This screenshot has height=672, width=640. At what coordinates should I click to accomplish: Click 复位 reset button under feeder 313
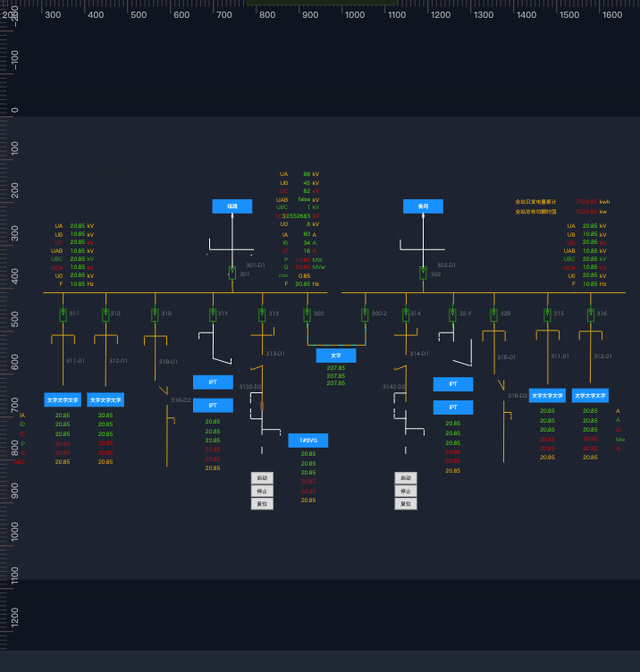tap(262, 504)
